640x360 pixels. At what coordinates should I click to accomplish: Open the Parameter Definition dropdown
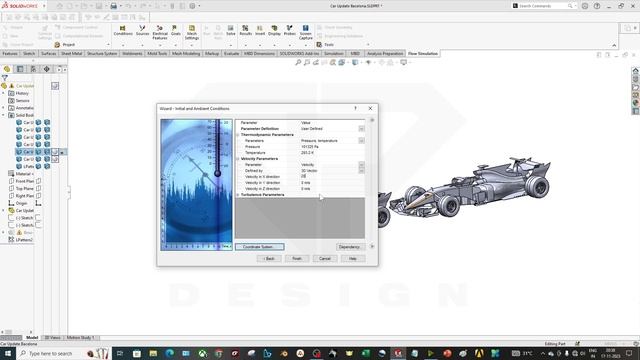(361, 129)
